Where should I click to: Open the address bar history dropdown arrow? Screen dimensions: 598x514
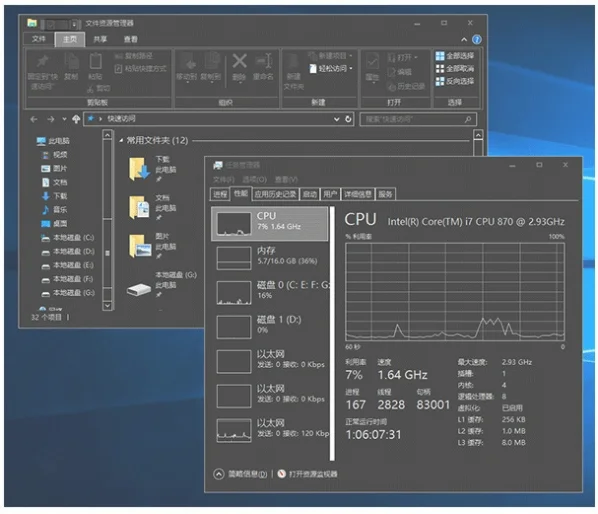(336, 119)
